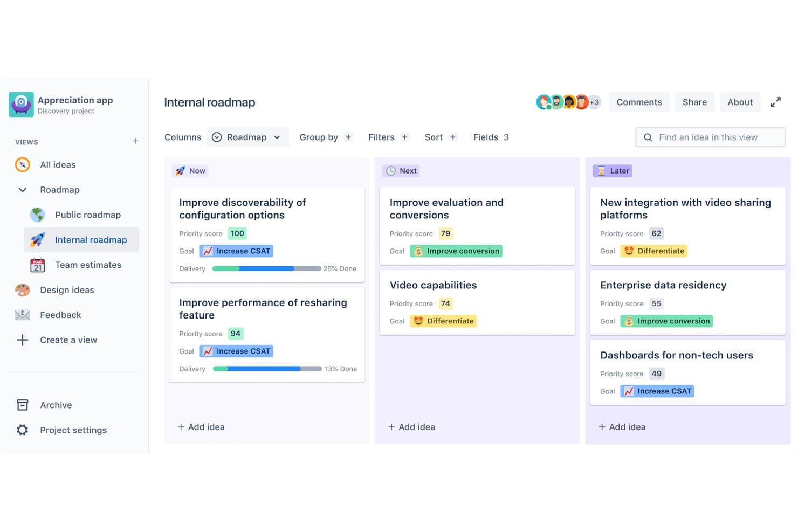
Task: Click the Share button
Action: [694, 102]
